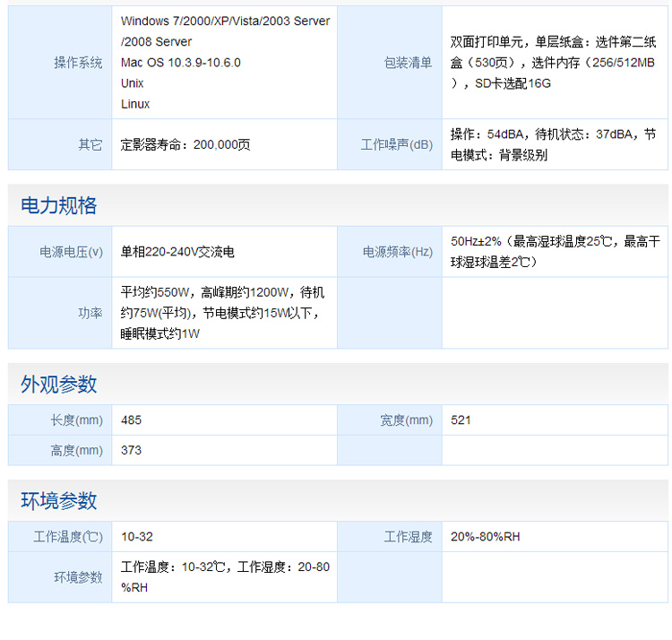Image resolution: width=672 pixels, height=640 pixels.
Task: Click the 电力规格 section heading
Action: click(59, 206)
